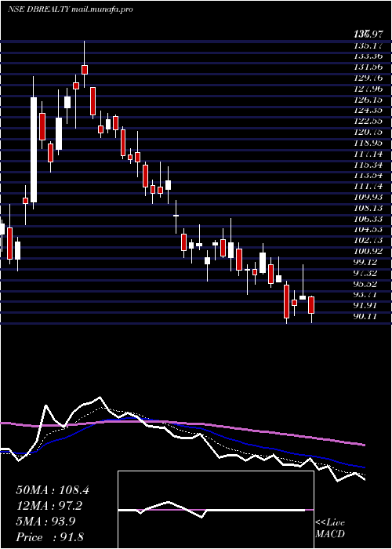Click the pink 50MA line at right end
The width and height of the screenshot is (392, 549).
pyautogui.click(x=363, y=445)
